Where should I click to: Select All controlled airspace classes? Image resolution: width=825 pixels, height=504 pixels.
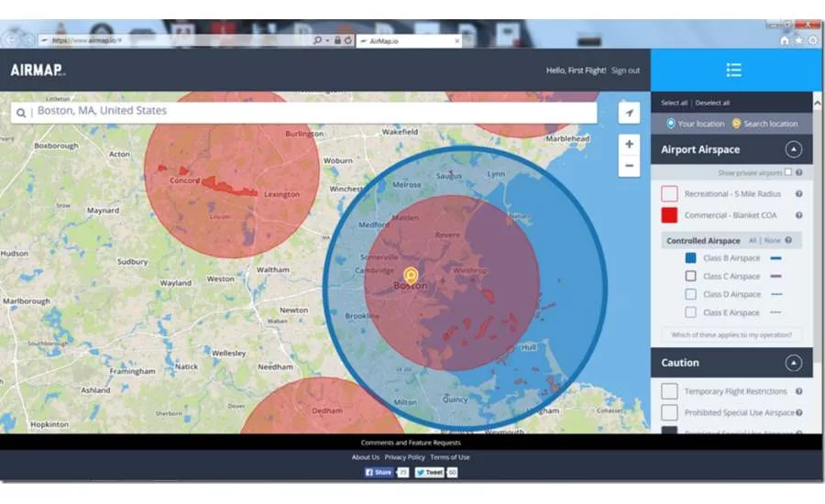pos(753,240)
